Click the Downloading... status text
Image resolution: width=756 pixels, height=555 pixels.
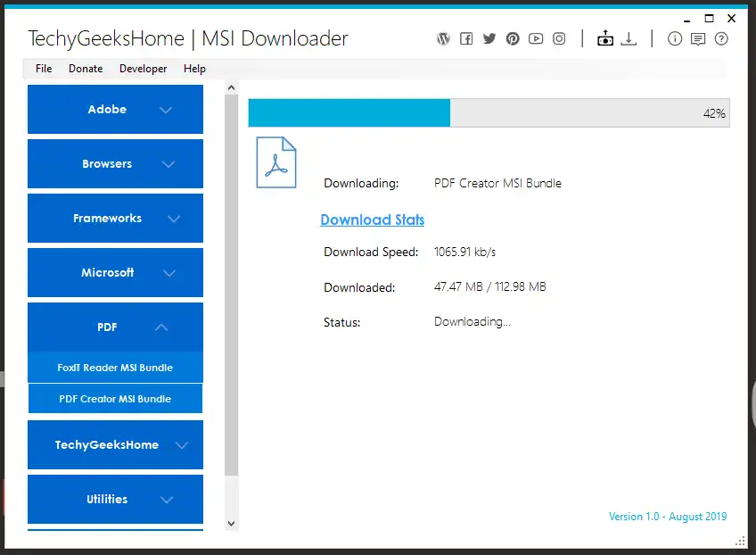pyautogui.click(x=472, y=322)
